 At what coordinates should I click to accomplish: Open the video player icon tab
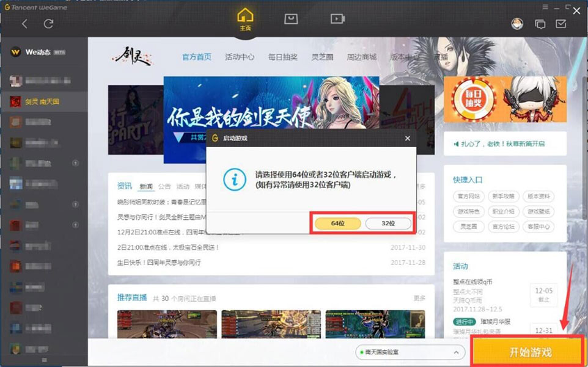(x=337, y=19)
